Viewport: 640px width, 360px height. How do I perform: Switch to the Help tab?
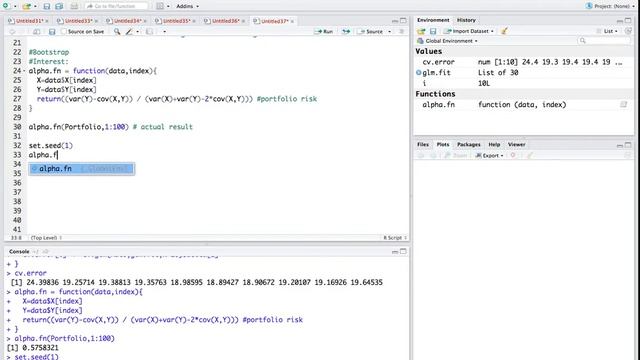494,144
